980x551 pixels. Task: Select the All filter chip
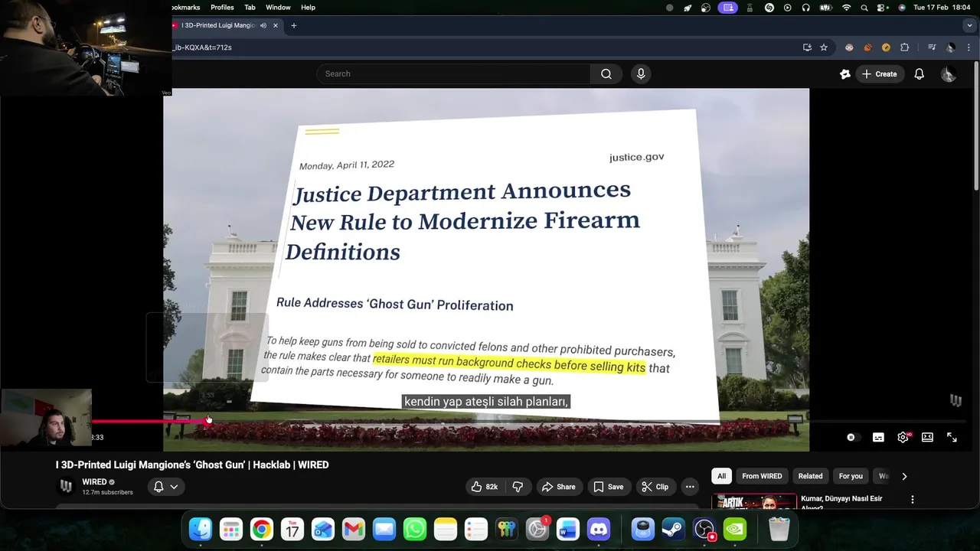pyautogui.click(x=721, y=476)
